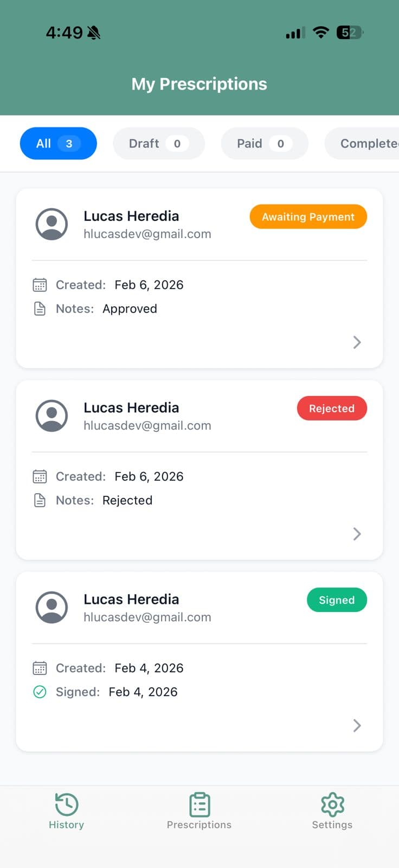Tap notes document icon beside Rejected

tap(40, 500)
